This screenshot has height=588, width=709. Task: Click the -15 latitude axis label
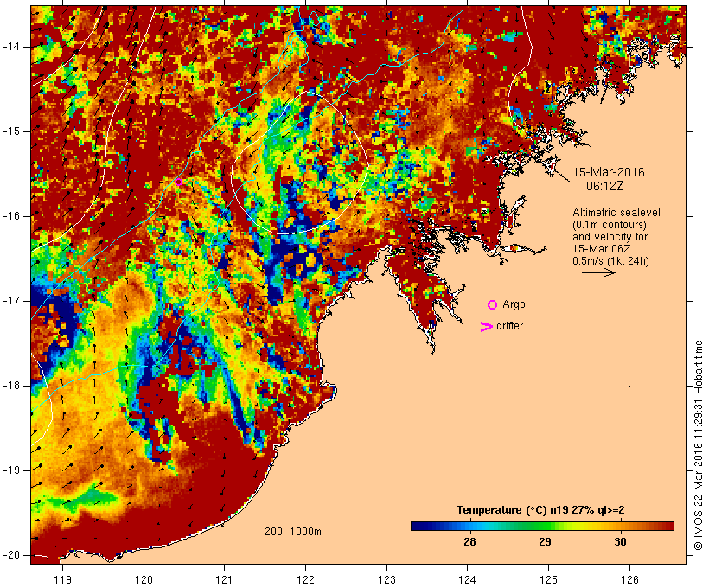(x=10, y=131)
